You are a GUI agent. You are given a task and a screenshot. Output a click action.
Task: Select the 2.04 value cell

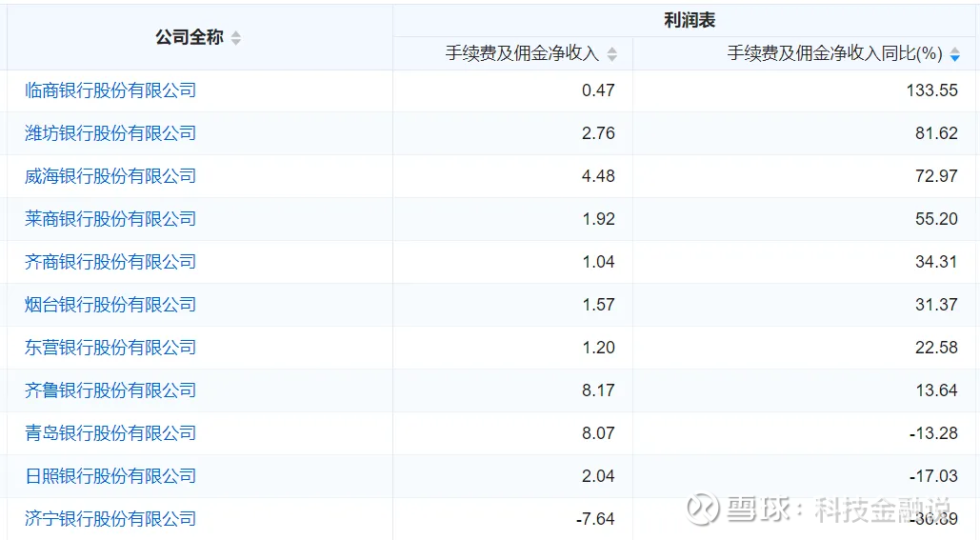(513, 476)
